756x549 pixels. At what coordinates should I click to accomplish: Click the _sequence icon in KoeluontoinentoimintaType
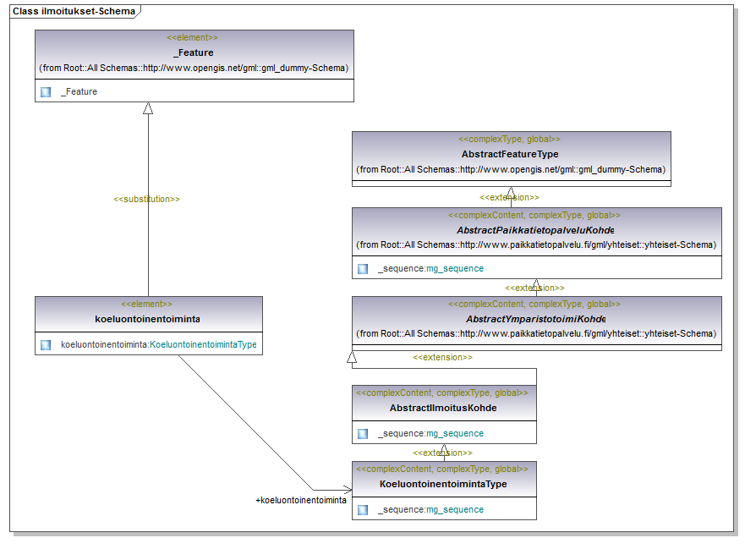[363, 510]
